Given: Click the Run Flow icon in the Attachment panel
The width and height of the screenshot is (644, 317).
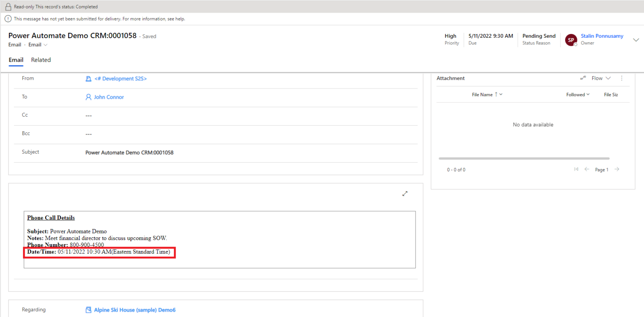Looking at the screenshot, I should [x=583, y=78].
